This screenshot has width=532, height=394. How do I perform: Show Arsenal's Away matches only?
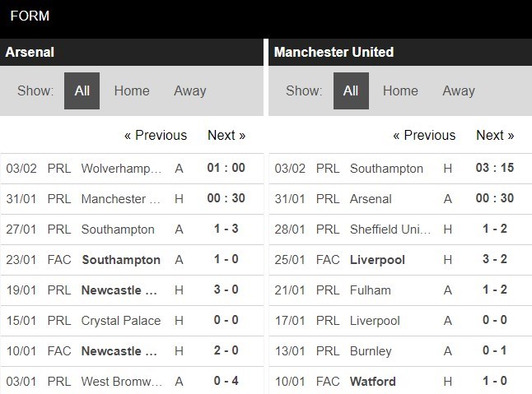point(190,90)
